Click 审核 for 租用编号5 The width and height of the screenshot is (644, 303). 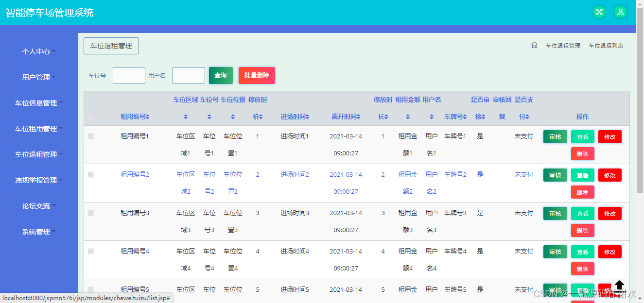(x=555, y=290)
